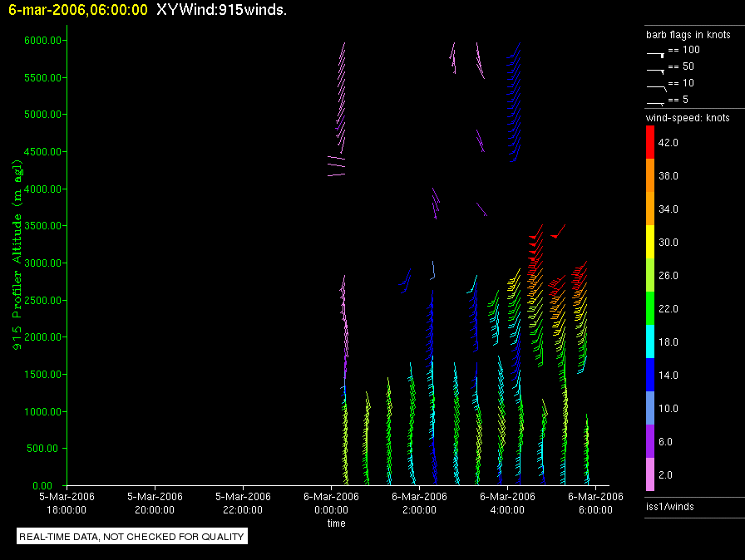Click the iss1/winds dataset label

coord(669,506)
